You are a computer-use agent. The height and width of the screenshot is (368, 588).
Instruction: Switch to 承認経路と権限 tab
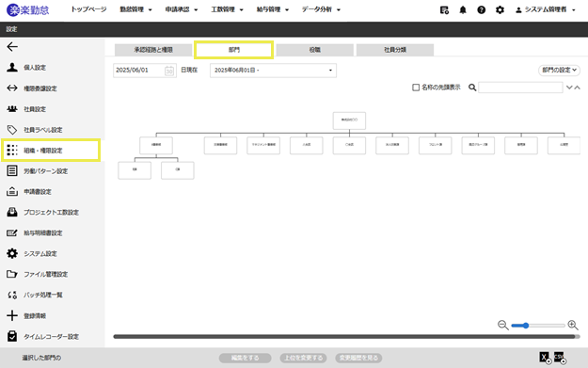(x=153, y=50)
